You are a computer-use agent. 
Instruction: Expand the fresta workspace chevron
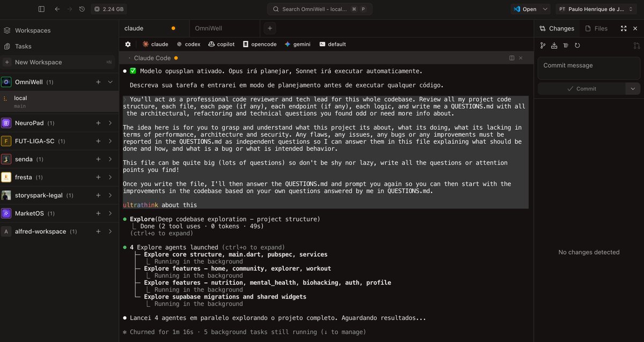110,177
